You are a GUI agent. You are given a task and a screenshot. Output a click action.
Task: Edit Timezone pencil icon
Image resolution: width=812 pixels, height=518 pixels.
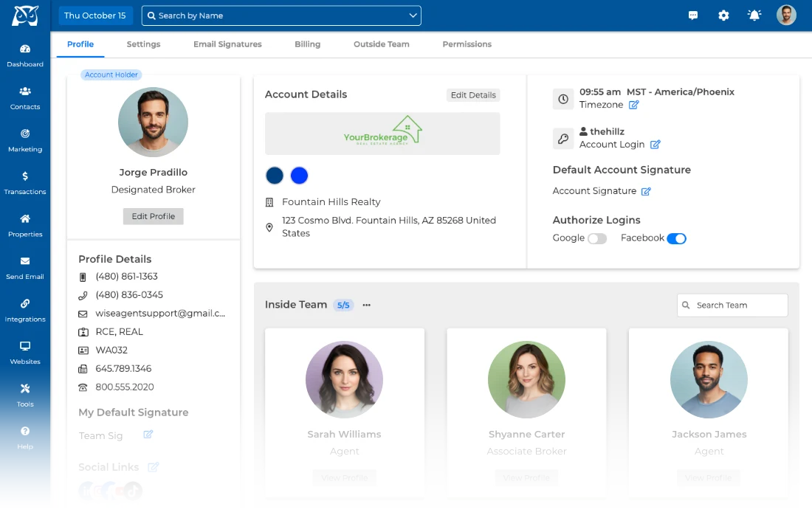pyautogui.click(x=634, y=105)
